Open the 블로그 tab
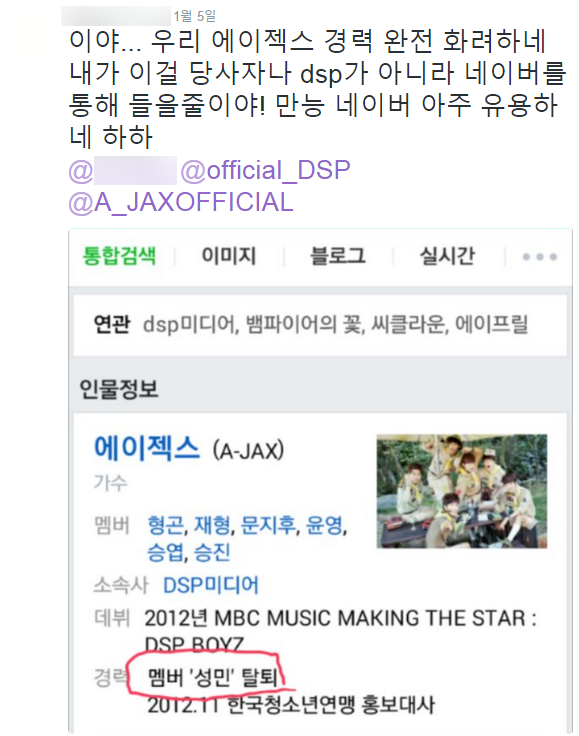 [338, 256]
